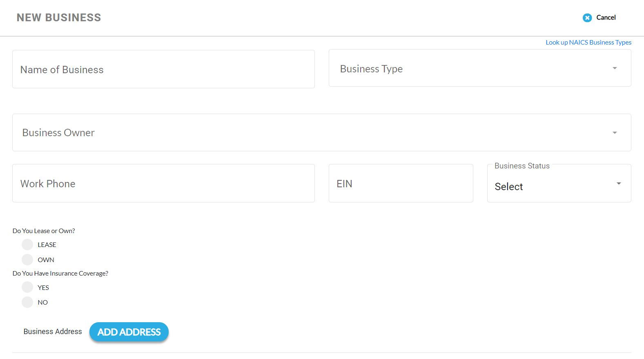Click the Business Type dropdown arrow
644x359 pixels.
tap(615, 68)
